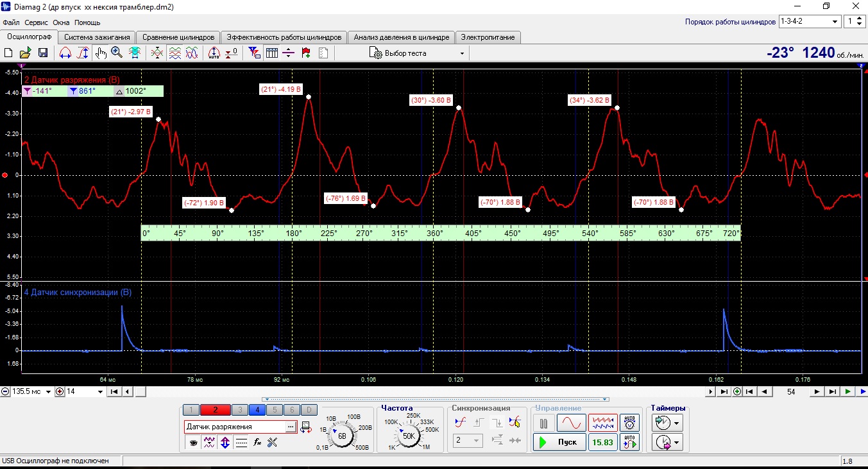Open the table grid view icon
Viewport: 868px width, 469px height.
coord(271,53)
